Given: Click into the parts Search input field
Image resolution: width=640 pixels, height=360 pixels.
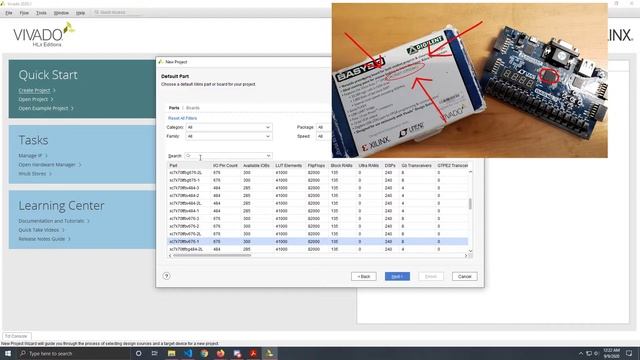Looking at the screenshot, I should tap(229, 156).
